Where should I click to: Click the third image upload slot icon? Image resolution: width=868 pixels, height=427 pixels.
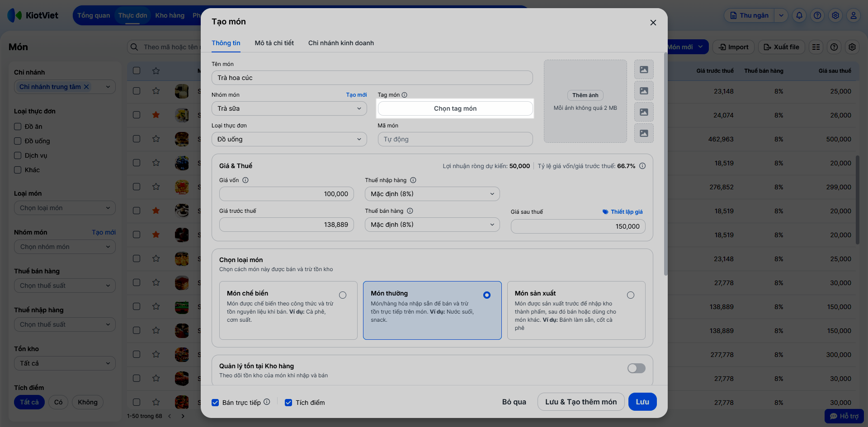click(644, 112)
